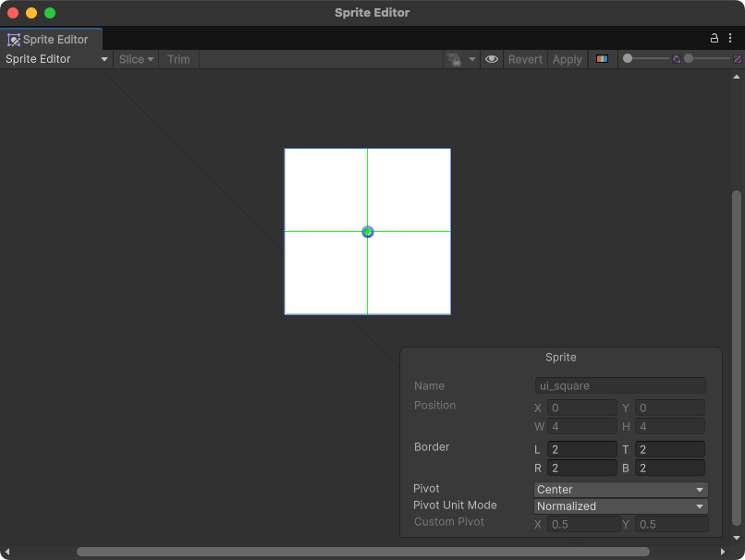Click the Revert button
Image resolution: width=745 pixels, height=560 pixels.
525,59
